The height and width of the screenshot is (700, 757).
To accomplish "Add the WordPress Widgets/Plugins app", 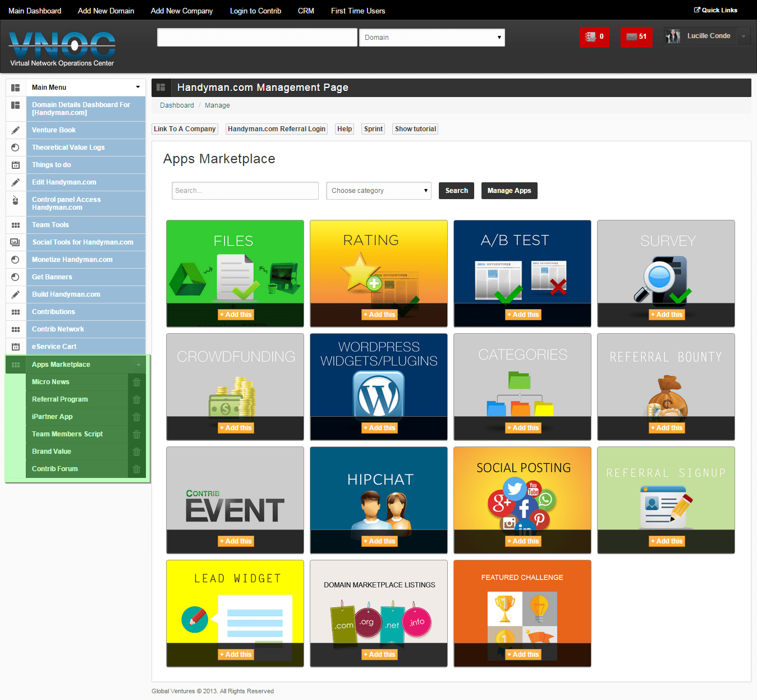I will (x=379, y=428).
